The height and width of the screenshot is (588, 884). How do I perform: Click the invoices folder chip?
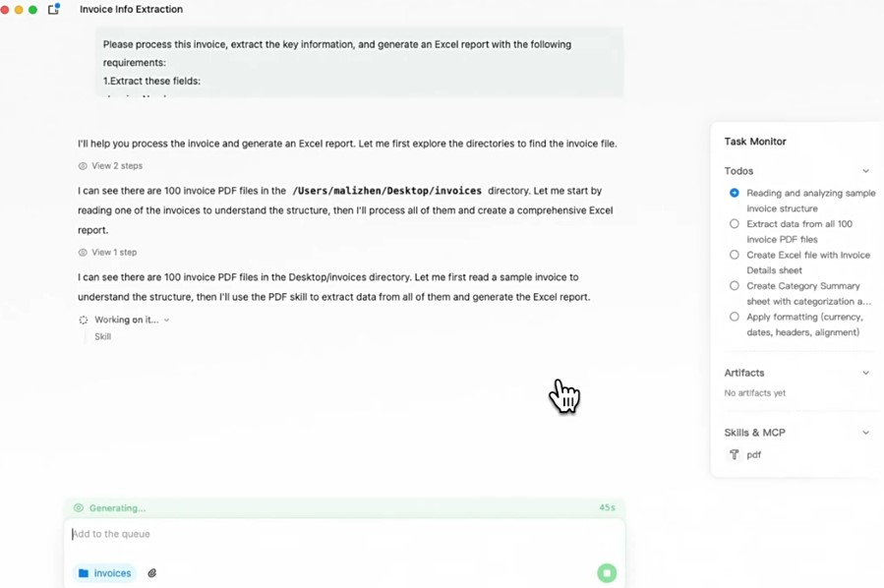point(103,572)
